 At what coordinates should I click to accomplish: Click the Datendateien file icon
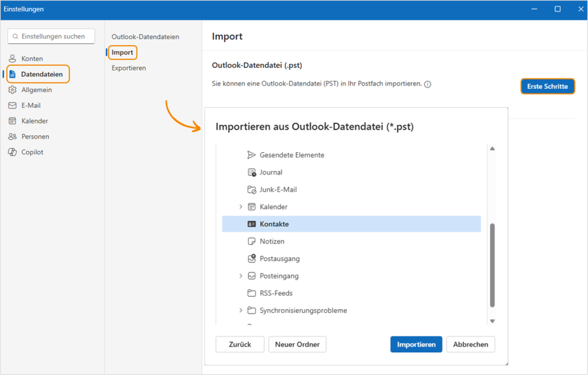(12, 74)
